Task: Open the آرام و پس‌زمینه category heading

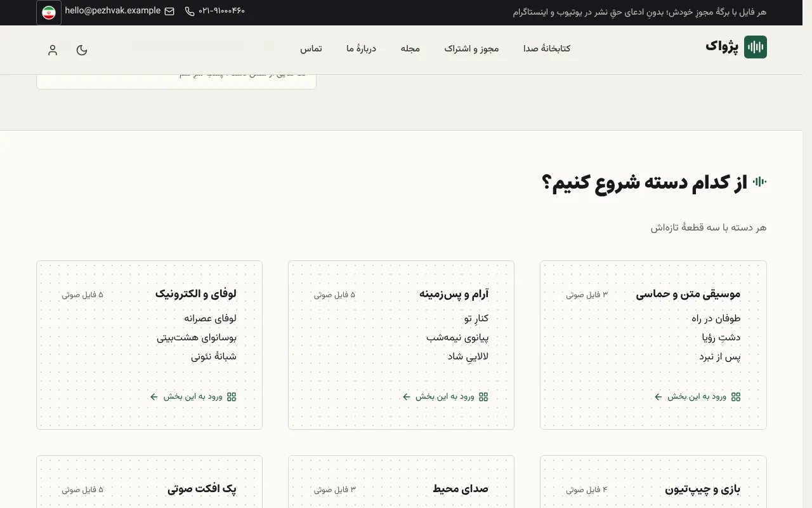Action: (454, 294)
